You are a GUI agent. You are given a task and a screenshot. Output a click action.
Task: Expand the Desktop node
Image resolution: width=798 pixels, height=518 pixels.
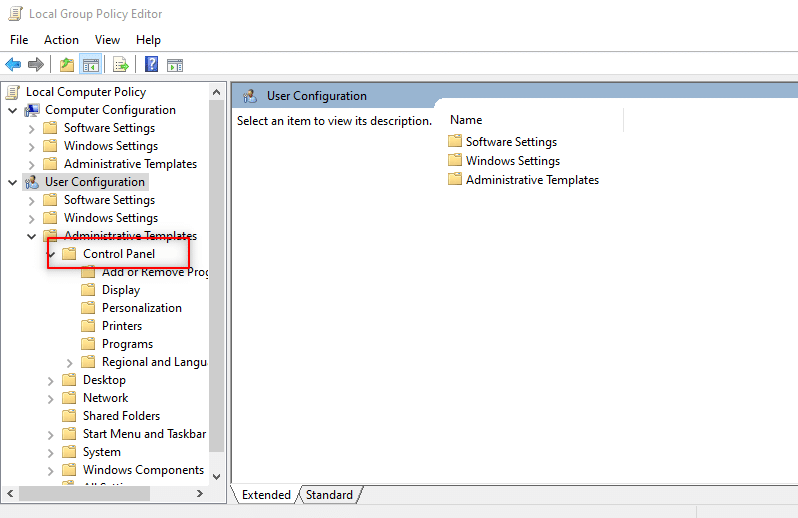[50, 381]
